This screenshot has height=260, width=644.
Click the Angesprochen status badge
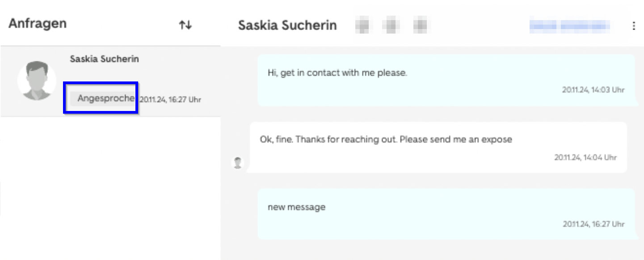tap(102, 98)
